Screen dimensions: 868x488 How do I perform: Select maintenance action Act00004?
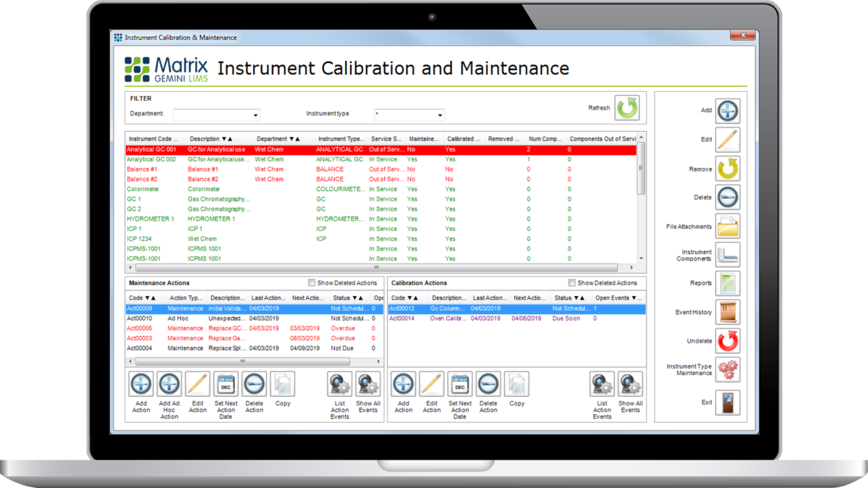coord(254,348)
